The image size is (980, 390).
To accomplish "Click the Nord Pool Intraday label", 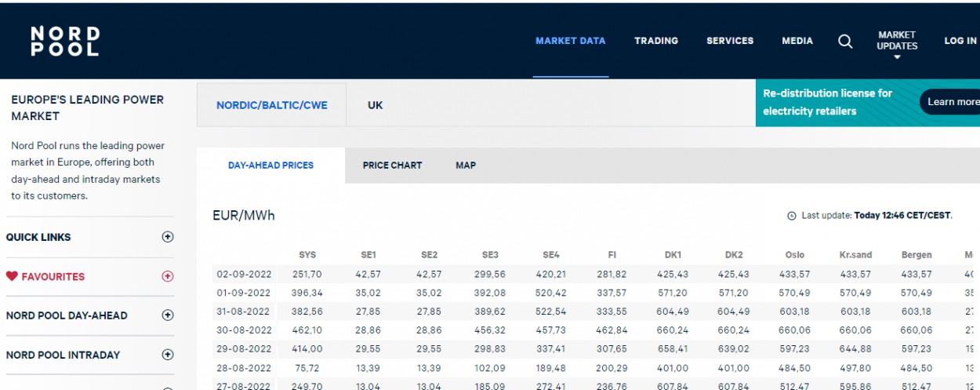I will click(x=63, y=355).
